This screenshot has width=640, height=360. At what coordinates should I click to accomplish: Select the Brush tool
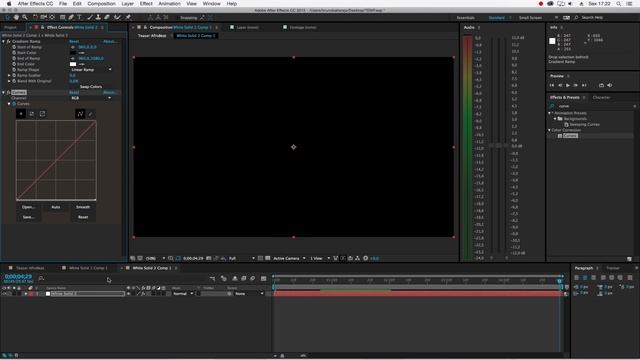(x=90, y=18)
